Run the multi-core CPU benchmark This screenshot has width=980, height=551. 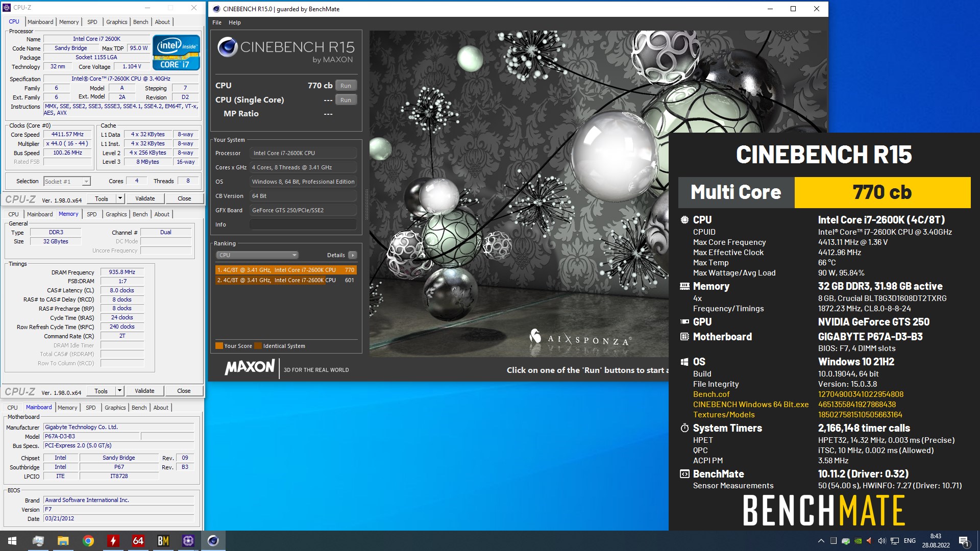[346, 86]
